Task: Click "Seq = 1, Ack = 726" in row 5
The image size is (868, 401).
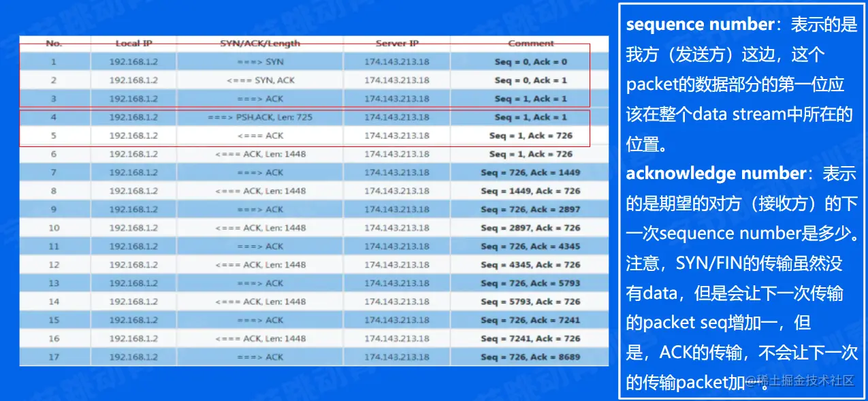Action: (531, 135)
